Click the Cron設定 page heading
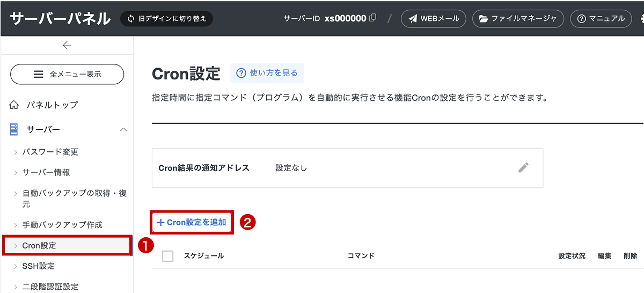This screenshot has width=644, height=293. tap(186, 74)
